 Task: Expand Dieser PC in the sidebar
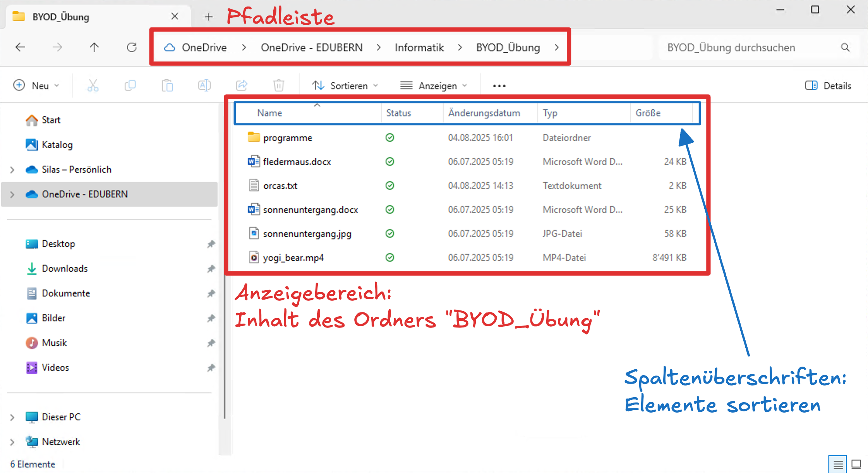tap(12, 417)
